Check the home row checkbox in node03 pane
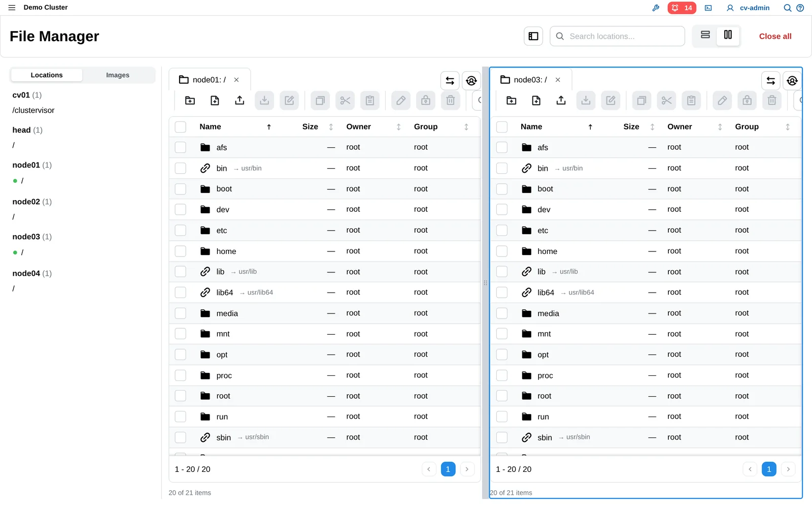The image size is (812, 508). tap(502, 251)
